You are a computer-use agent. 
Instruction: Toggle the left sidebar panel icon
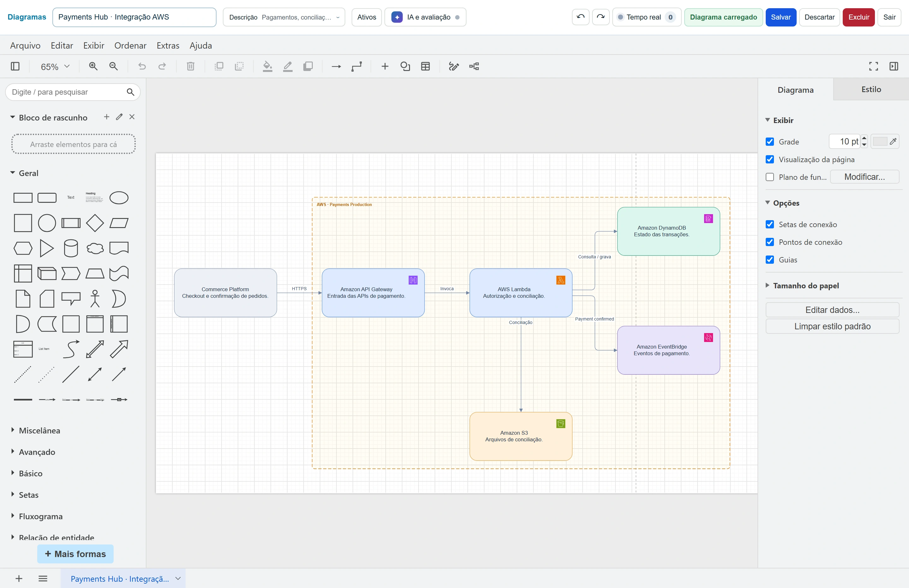pyautogui.click(x=15, y=67)
